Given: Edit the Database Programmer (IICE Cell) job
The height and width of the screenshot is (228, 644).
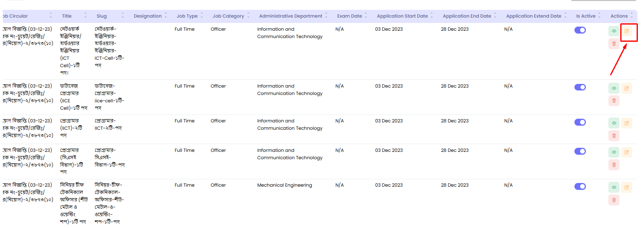Looking at the screenshot, I should (626, 88).
